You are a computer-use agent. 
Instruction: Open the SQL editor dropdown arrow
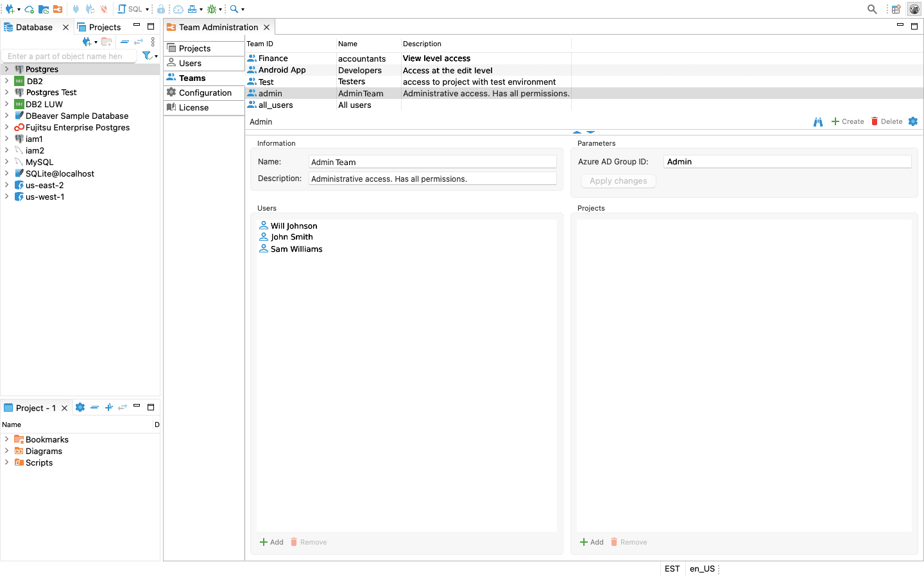[x=148, y=9]
